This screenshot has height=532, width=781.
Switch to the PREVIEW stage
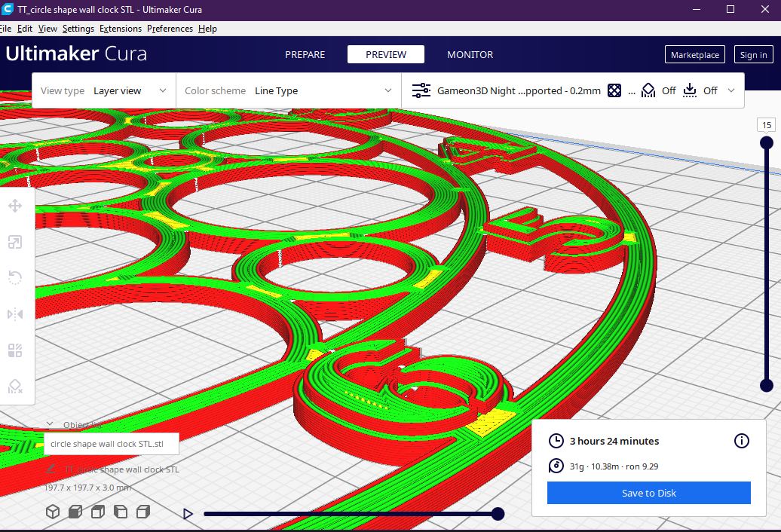tap(386, 54)
